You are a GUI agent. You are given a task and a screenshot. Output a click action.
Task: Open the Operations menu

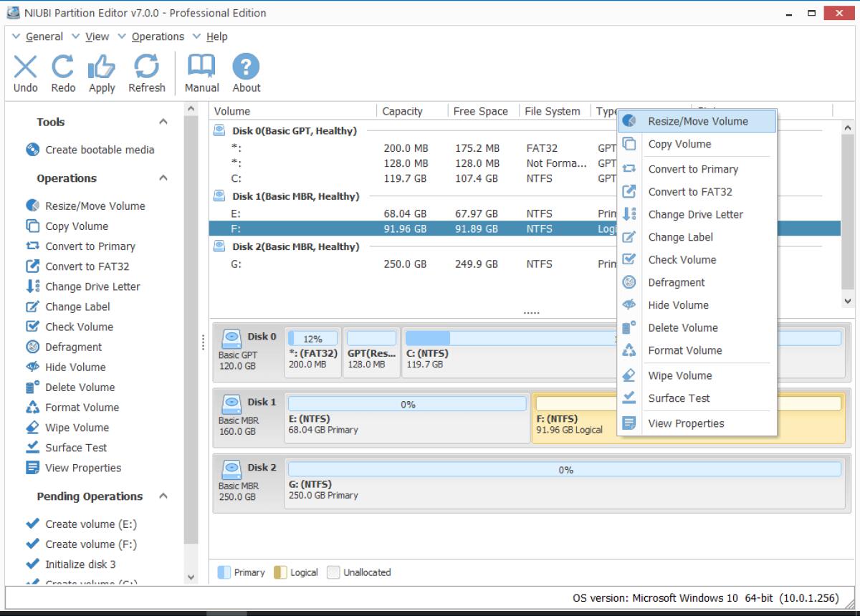pyautogui.click(x=159, y=36)
